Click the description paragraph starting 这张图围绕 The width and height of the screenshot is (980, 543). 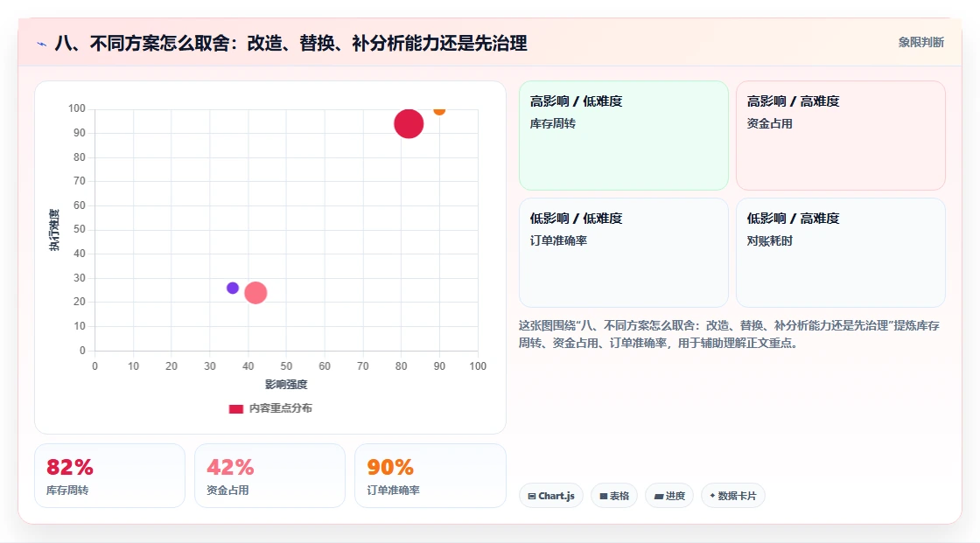click(729, 334)
